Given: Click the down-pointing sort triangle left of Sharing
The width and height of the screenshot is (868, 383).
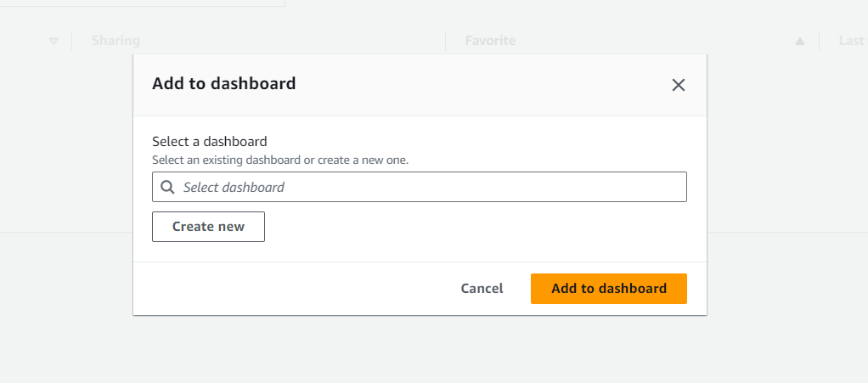Looking at the screenshot, I should tap(54, 41).
